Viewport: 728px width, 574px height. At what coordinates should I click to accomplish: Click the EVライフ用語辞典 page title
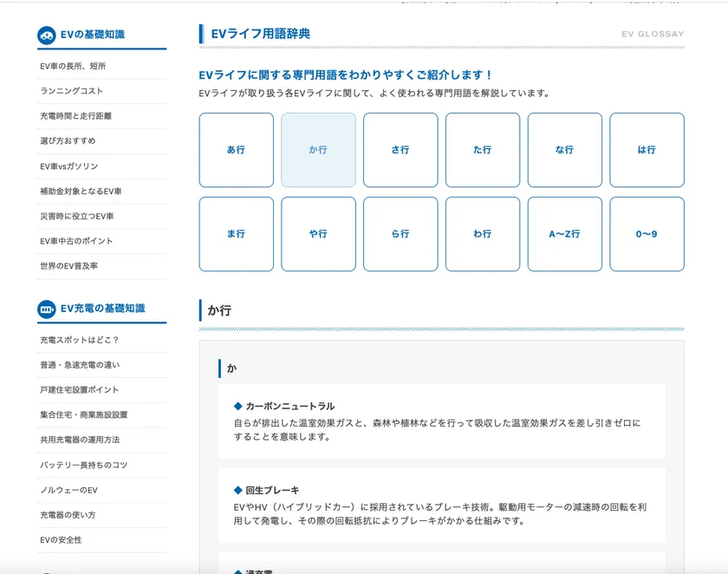point(261,34)
